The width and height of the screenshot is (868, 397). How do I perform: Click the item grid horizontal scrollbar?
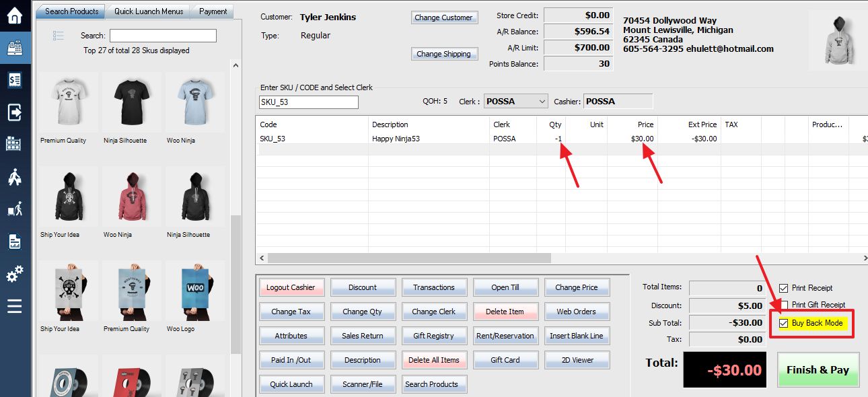click(409, 258)
